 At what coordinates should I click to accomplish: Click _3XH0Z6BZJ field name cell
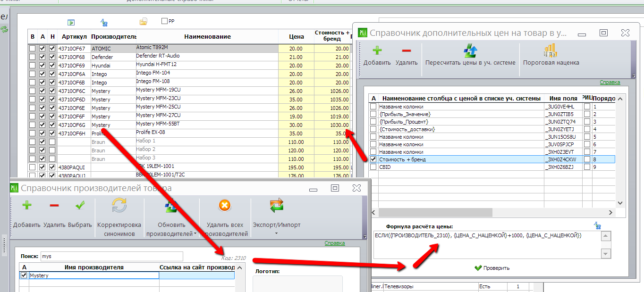click(x=563, y=167)
